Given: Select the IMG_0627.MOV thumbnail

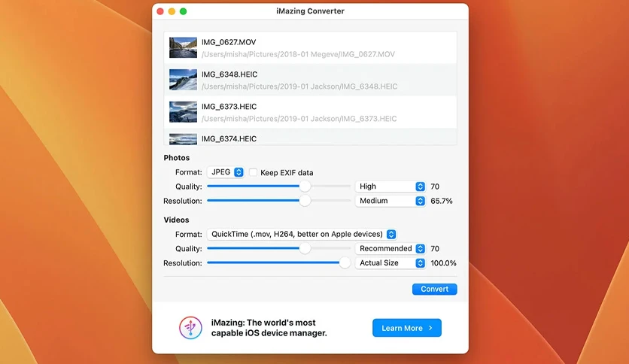Looking at the screenshot, I should coord(183,47).
